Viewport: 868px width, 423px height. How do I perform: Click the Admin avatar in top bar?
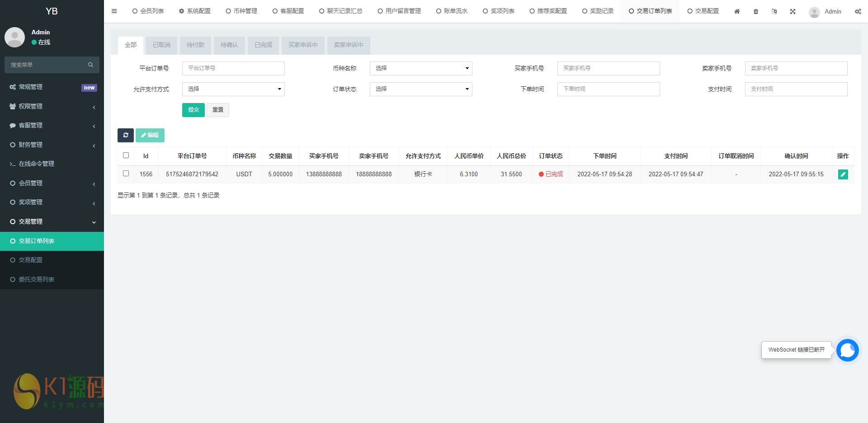point(814,12)
